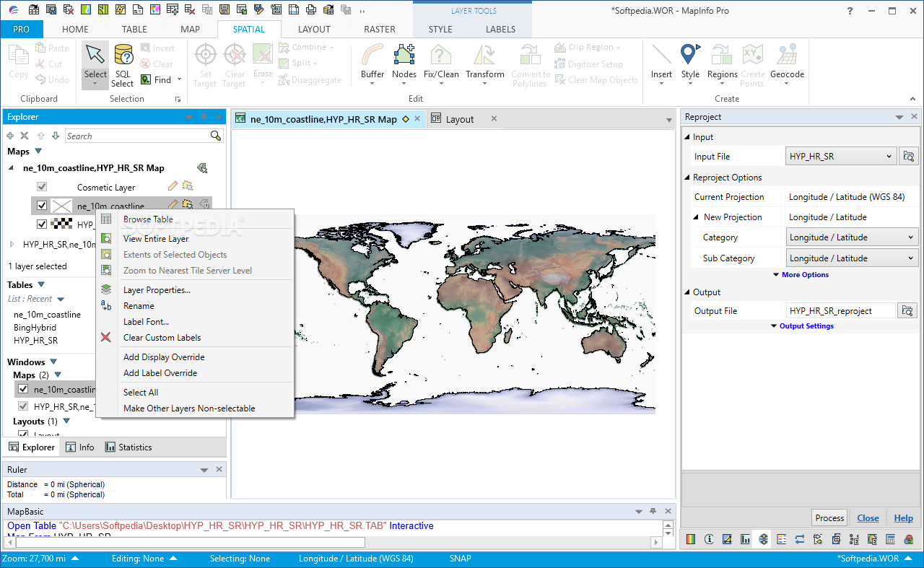Choose Layer Properties from the context menu
Image resolution: width=924 pixels, height=568 pixels.
tap(157, 290)
